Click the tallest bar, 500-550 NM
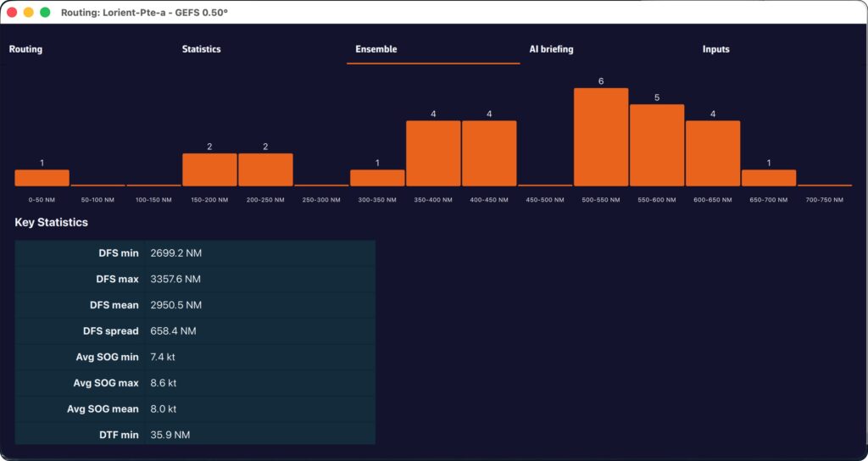This screenshot has width=868, height=461. click(x=601, y=137)
